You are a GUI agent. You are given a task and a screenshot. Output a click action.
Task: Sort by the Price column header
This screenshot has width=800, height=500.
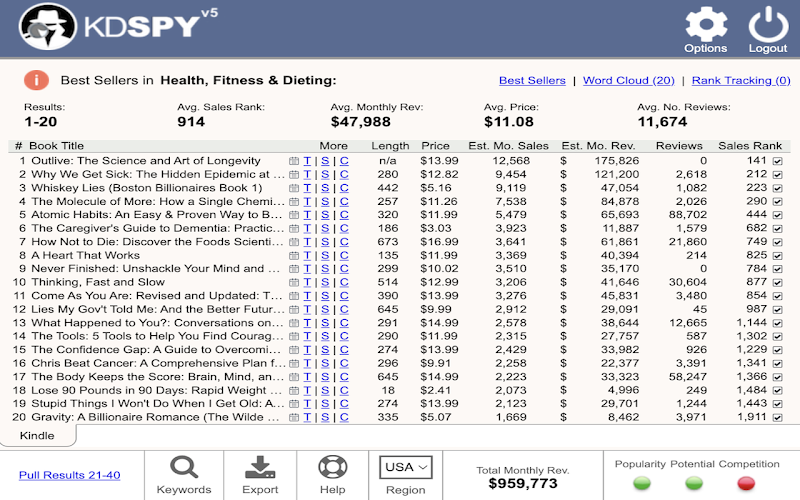(435, 146)
